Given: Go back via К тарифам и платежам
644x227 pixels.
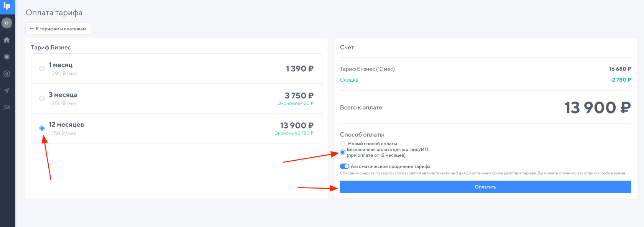Looking at the screenshot, I should pyautogui.click(x=58, y=29).
